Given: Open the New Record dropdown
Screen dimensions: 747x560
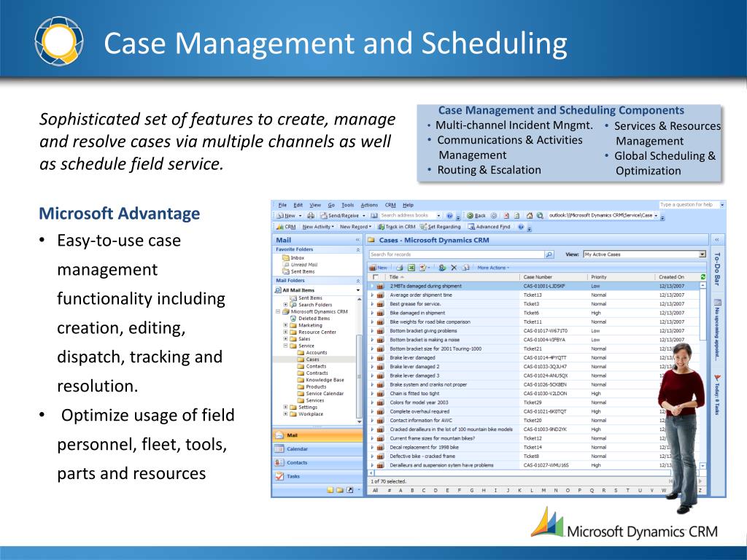Looking at the screenshot, I should pos(355,227).
